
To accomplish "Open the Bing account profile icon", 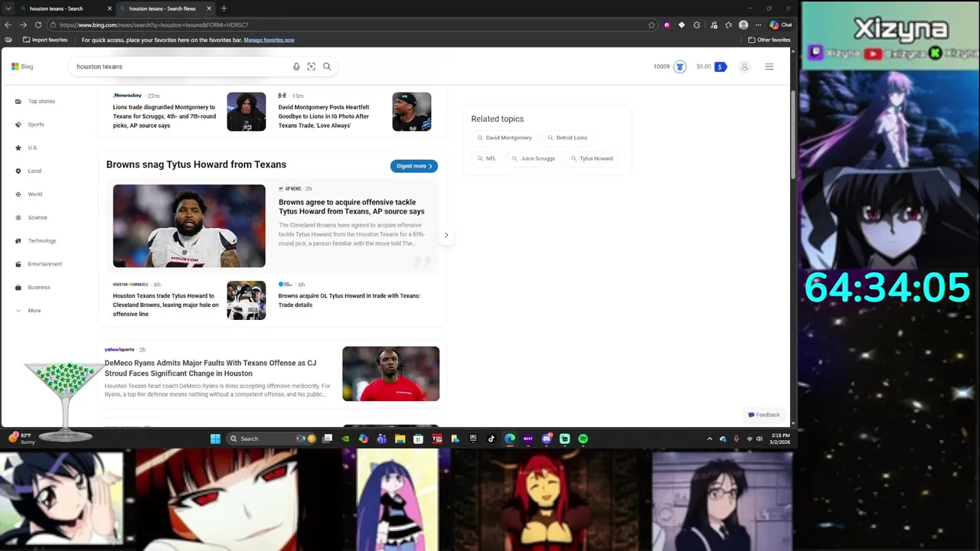I will tap(744, 67).
